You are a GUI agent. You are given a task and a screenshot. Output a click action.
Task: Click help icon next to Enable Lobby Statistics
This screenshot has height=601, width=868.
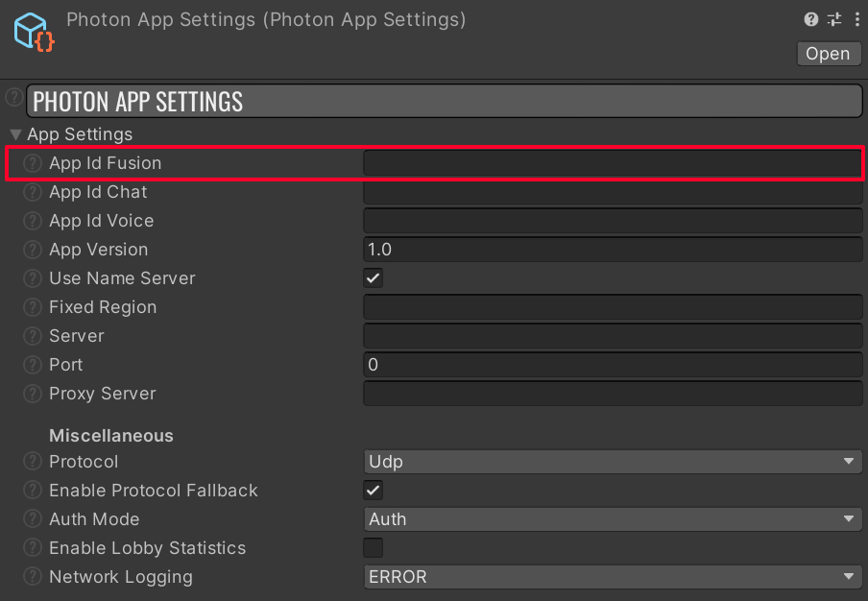pyautogui.click(x=33, y=548)
